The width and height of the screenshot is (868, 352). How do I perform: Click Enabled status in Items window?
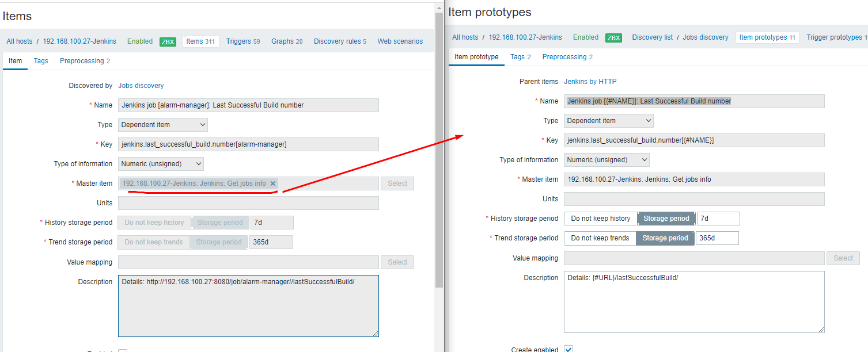click(x=140, y=41)
